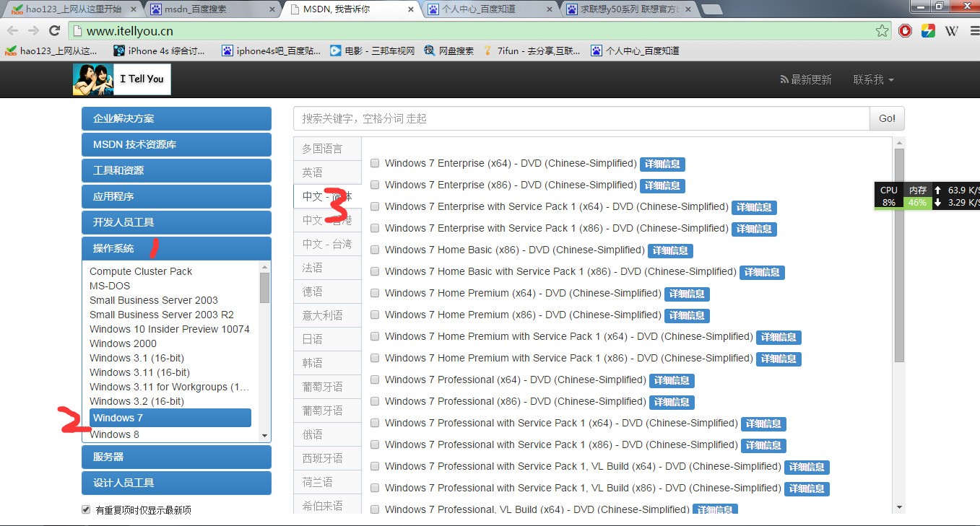Open 电影 - 三邦车视网 bookmark
Image resolution: width=980 pixels, height=526 pixels.
pos(373,51)
